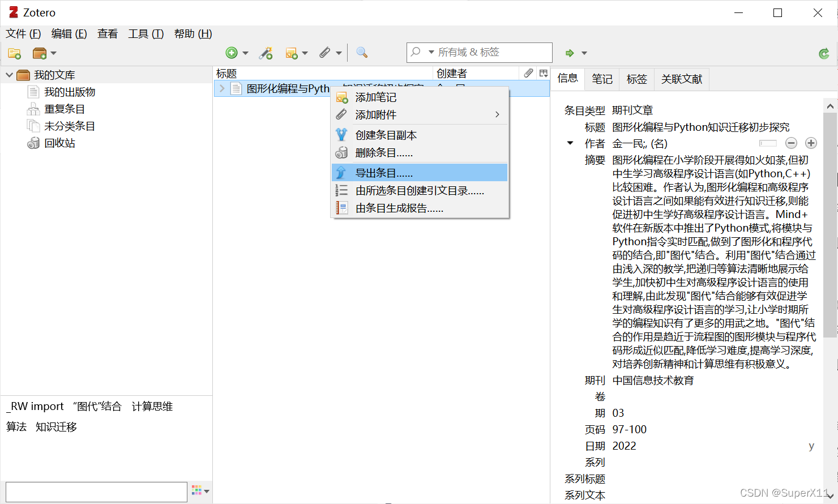Select the tag 计算思维
The image size is (838, 504).
pos(152,407)
